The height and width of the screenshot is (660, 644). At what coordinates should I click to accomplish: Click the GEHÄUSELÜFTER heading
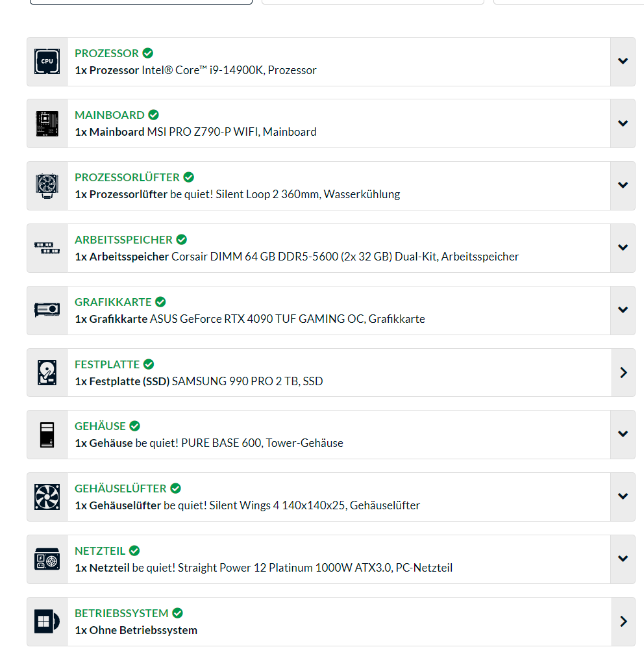pyautogui.click(x=120, y=489)
